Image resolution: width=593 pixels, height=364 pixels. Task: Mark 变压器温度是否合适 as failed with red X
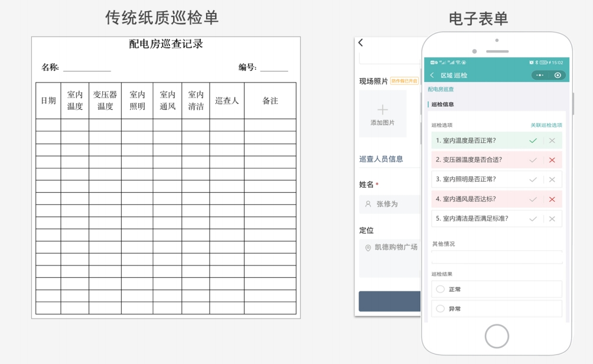coord(552,160)
